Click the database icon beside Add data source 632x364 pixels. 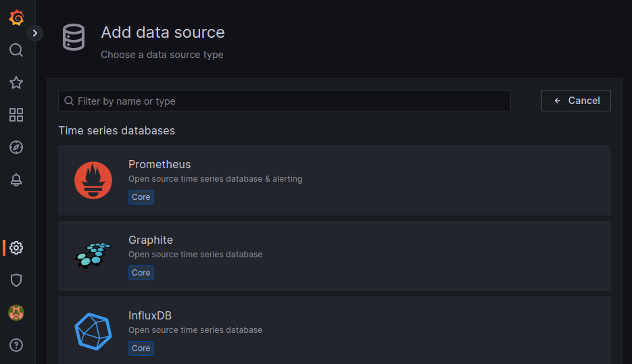tap(74, 37)
